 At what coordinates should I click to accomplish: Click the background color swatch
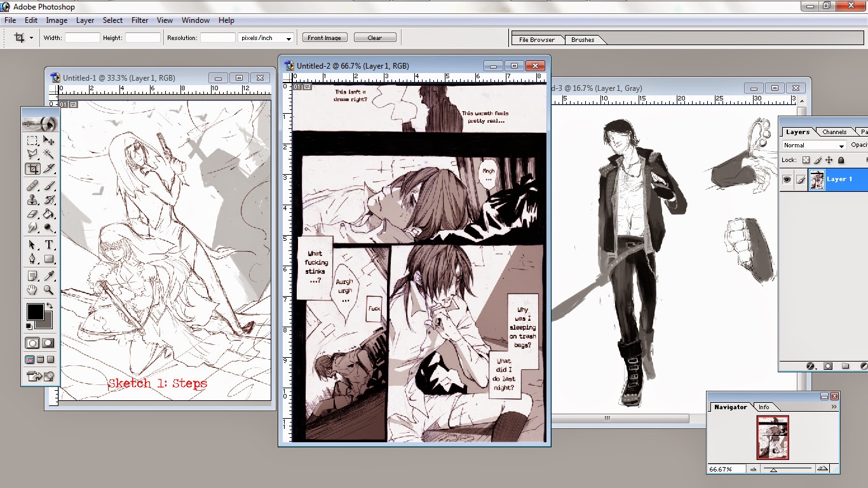click(x=46, y=323)
